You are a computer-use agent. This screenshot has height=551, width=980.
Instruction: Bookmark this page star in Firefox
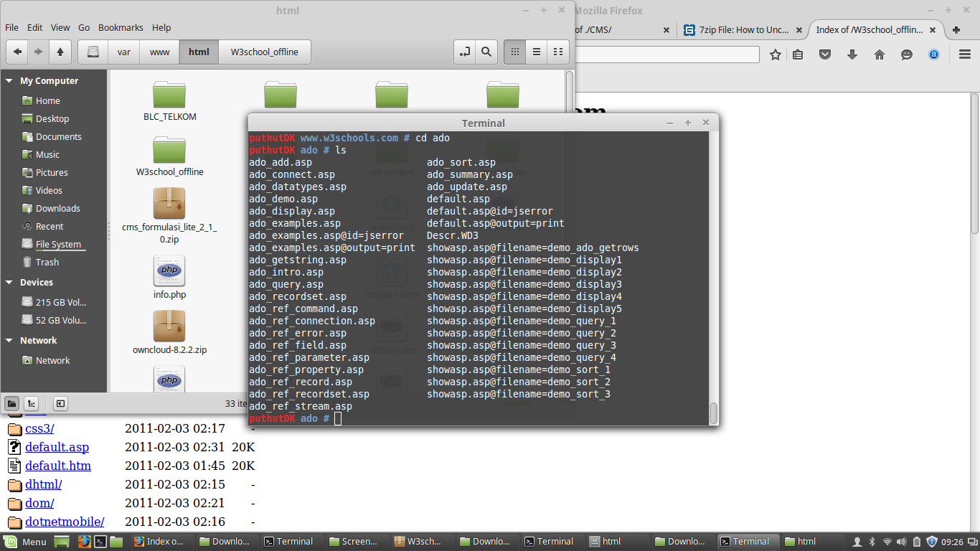coord(776,55)
